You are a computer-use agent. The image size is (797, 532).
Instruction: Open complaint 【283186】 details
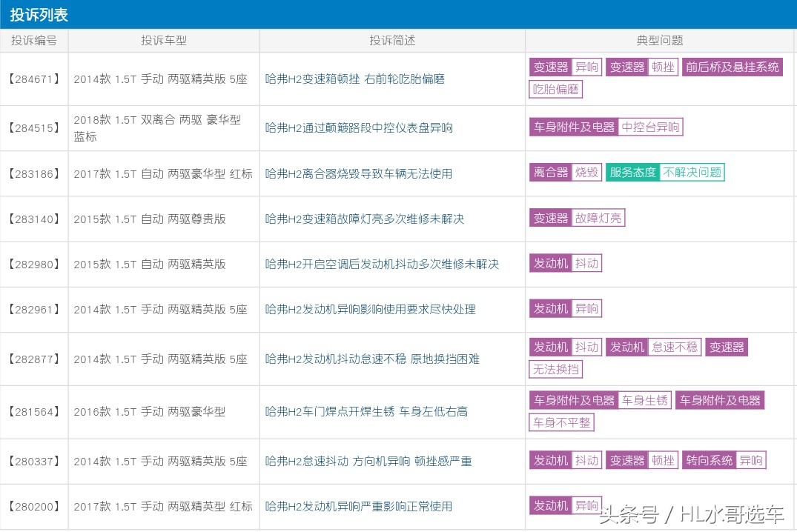tap(34, 173)
